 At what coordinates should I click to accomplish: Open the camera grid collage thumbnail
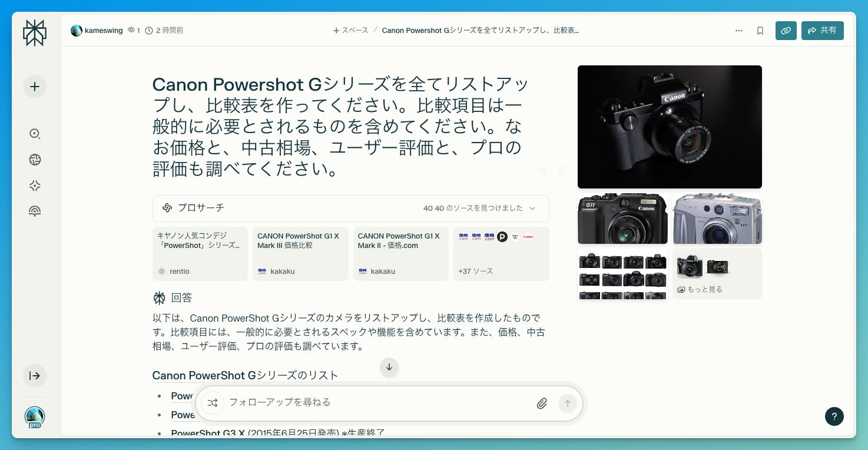click(622, 274)
